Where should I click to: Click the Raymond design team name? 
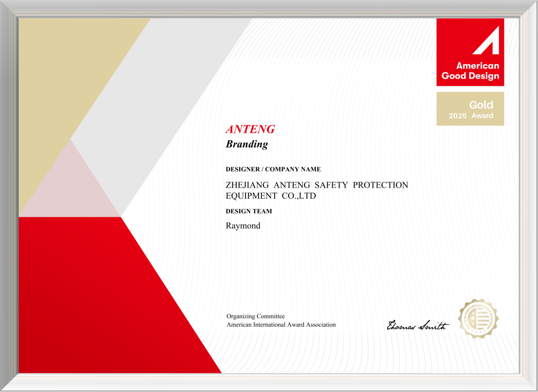coord(243,226)
